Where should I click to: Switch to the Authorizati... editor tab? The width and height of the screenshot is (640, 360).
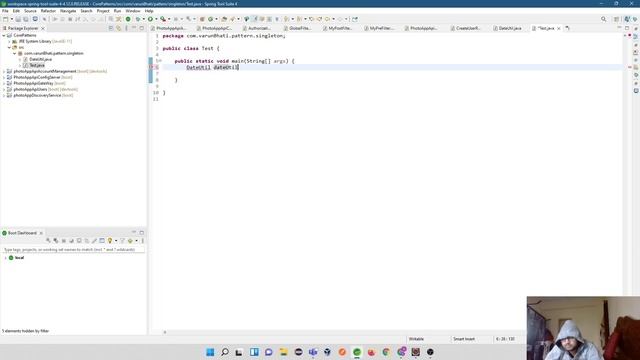pos(256,28)
